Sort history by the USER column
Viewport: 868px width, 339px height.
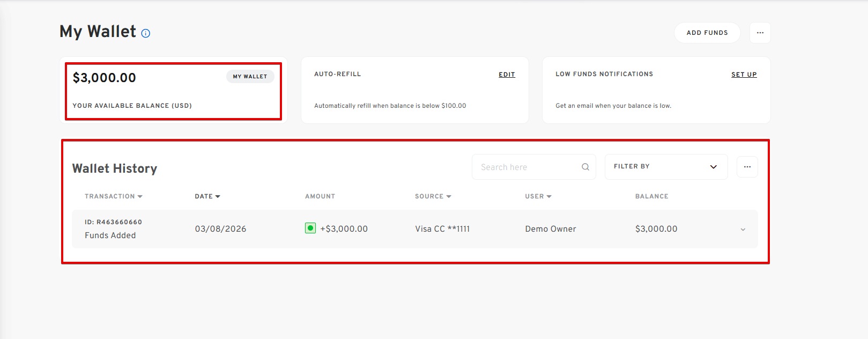coord(538,196)
